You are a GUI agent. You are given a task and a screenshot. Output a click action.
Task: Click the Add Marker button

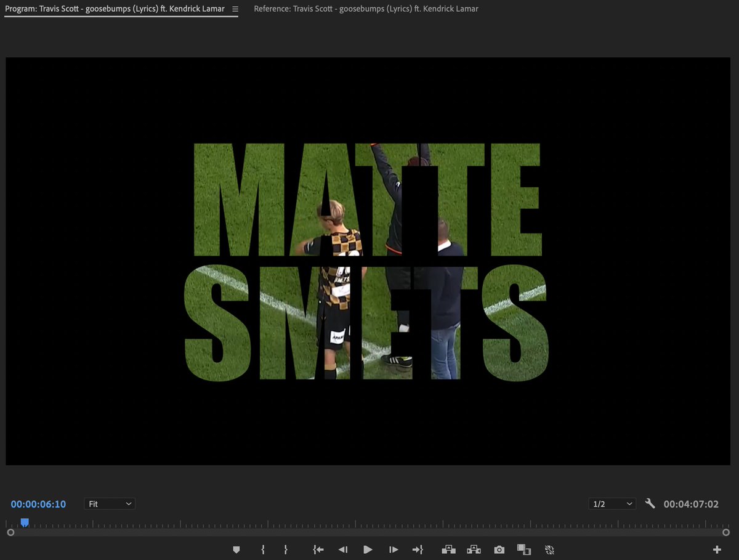(x=236, y=550)
